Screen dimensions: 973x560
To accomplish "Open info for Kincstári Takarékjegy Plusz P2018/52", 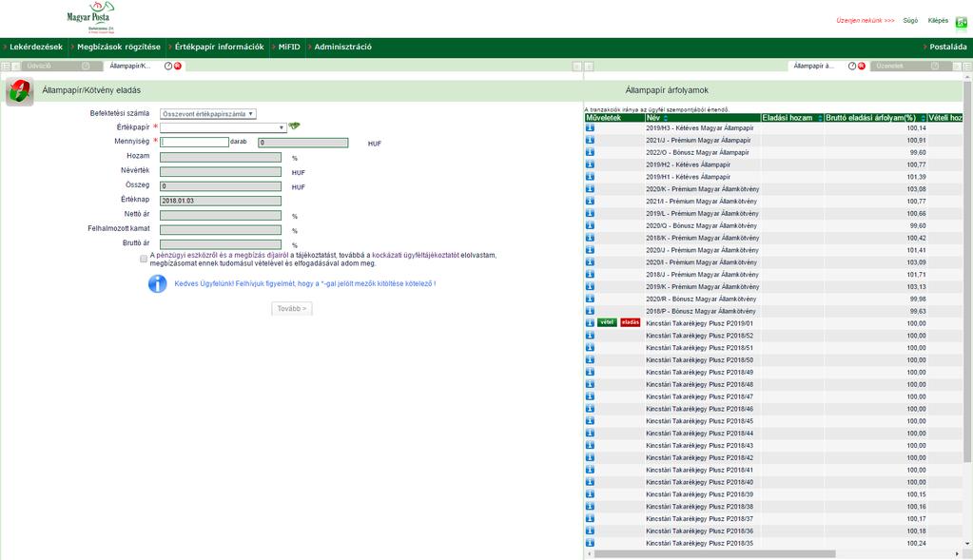I will [590, 336].
